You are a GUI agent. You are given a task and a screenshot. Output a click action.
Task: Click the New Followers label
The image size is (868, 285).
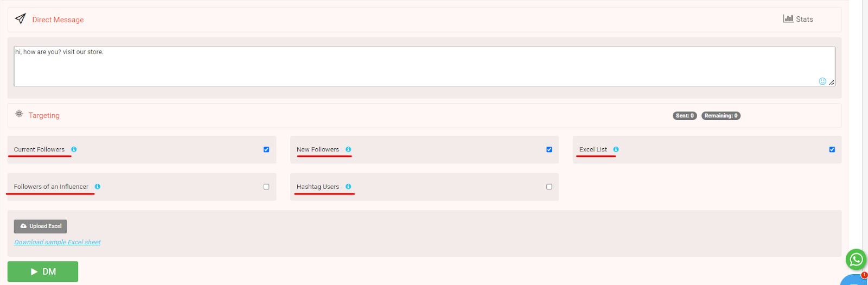coord(318,149)
